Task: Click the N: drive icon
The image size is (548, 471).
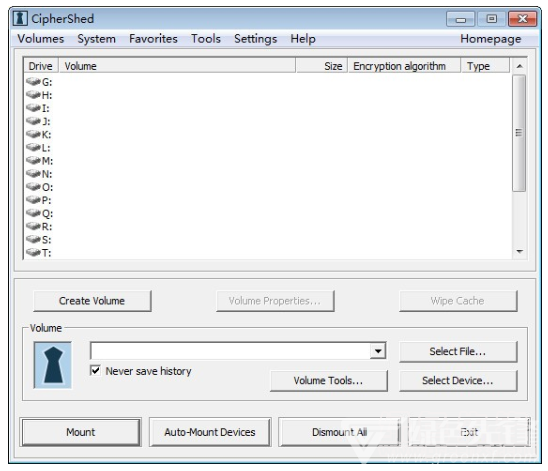Action: click(x=33, y=174)
